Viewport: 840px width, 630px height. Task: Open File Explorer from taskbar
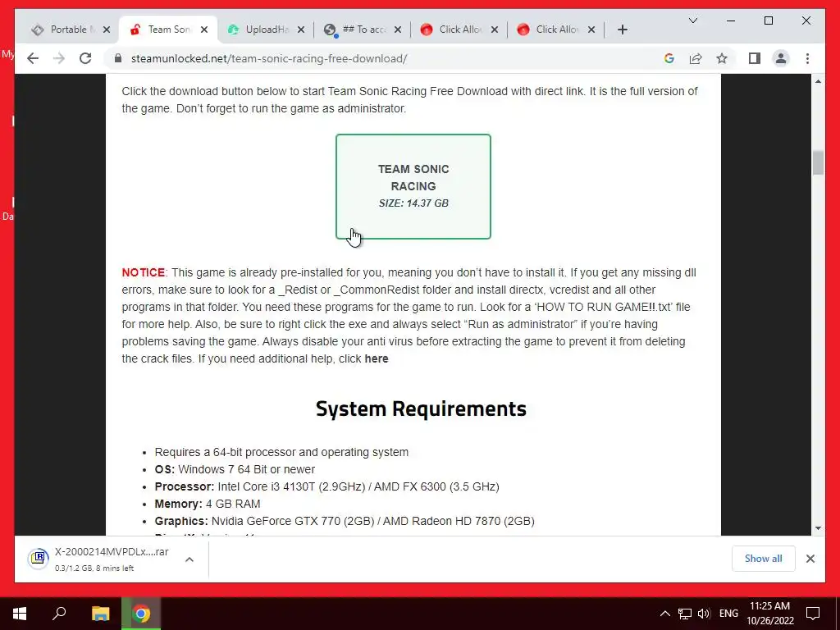100,614
